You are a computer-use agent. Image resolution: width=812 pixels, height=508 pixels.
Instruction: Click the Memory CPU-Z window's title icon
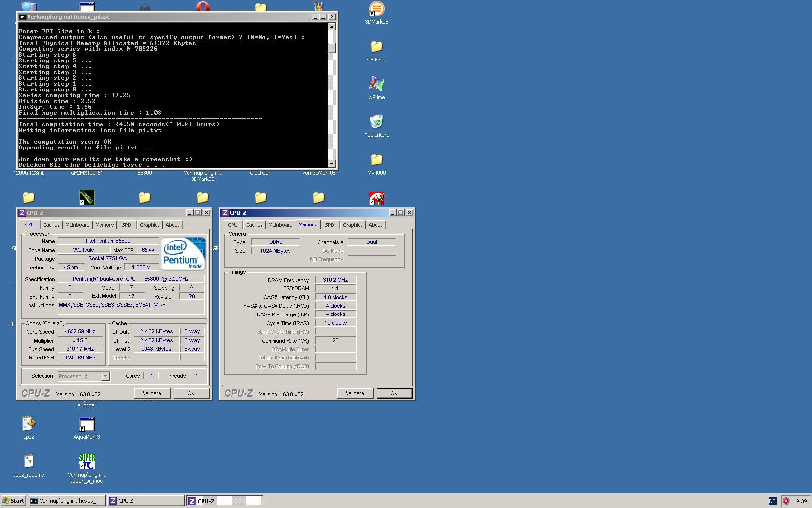tap(225, 213)
